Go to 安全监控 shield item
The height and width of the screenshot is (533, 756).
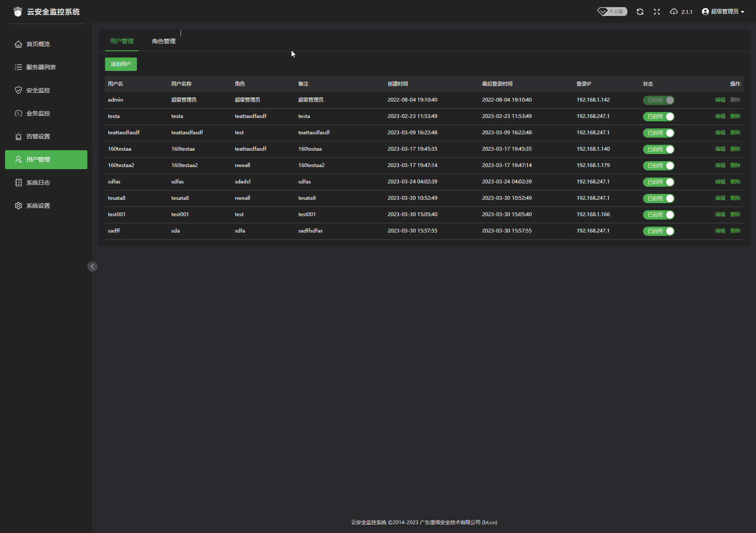[x=38, y=90]
